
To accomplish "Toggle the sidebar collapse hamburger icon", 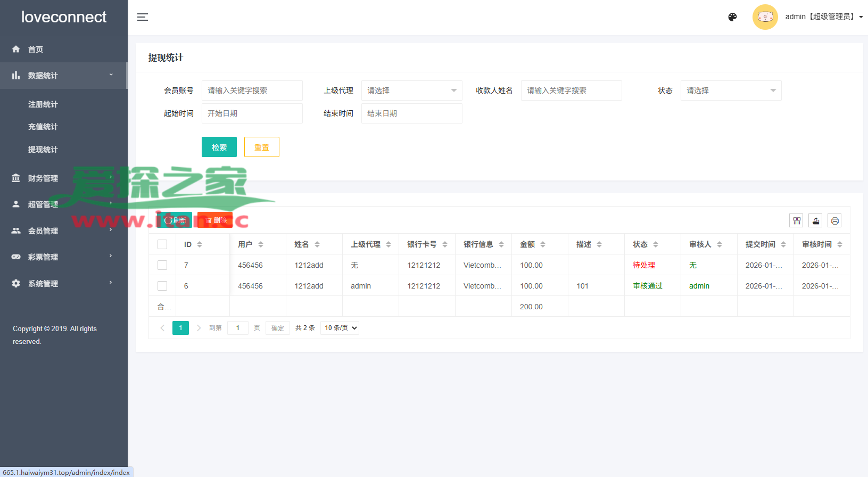I will 143,17.
